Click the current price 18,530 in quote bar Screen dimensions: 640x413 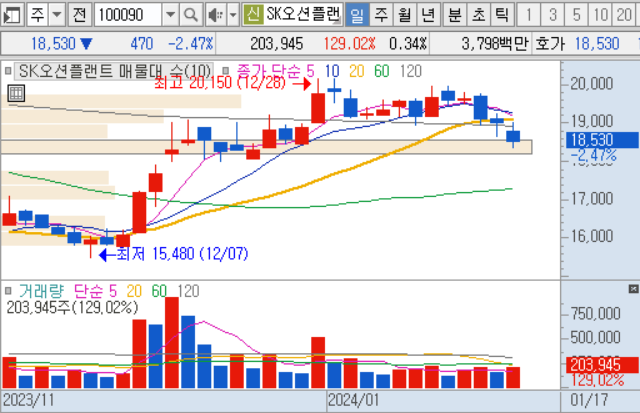click(53, 43)
